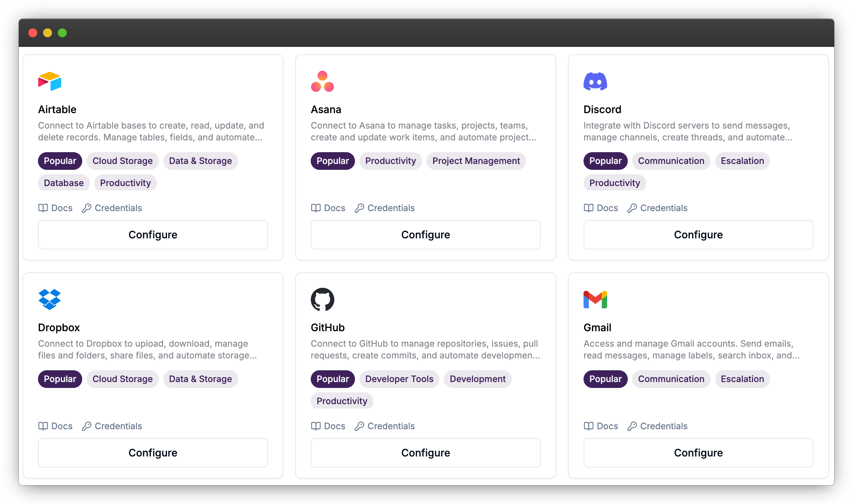Image resolution: width=853 pixels, height=504 pixels.
Task: Click the Popular badge on Gmail card
Action: coord(605,379)
